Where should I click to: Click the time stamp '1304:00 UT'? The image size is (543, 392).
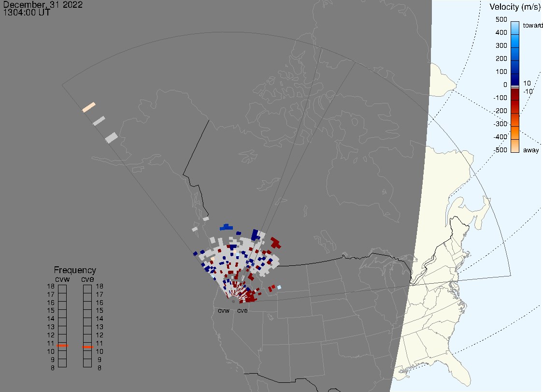coord(27,13)
